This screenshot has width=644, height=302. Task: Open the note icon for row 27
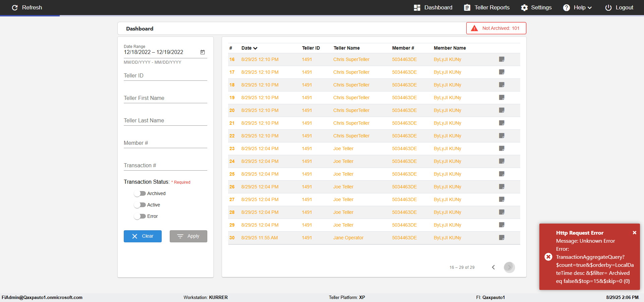point(502,199)
